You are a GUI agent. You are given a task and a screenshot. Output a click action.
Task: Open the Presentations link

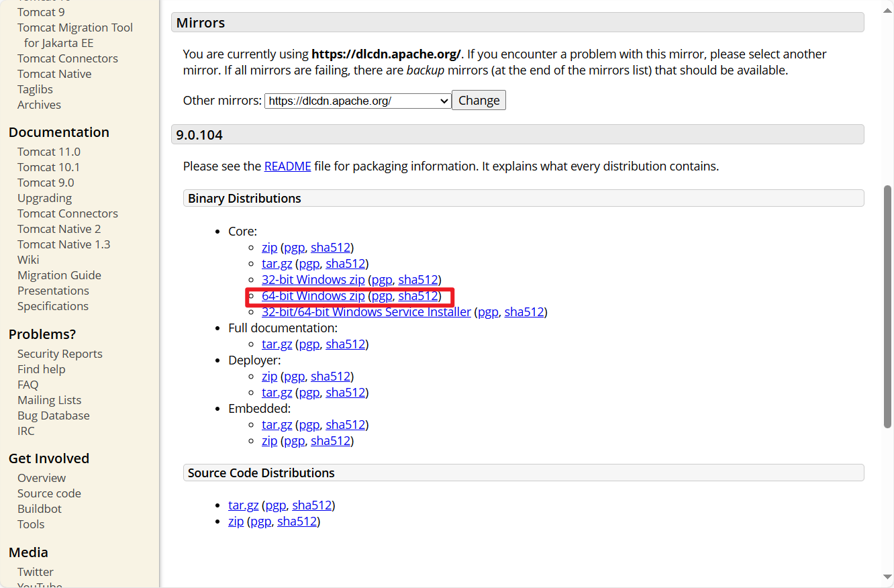53,291
